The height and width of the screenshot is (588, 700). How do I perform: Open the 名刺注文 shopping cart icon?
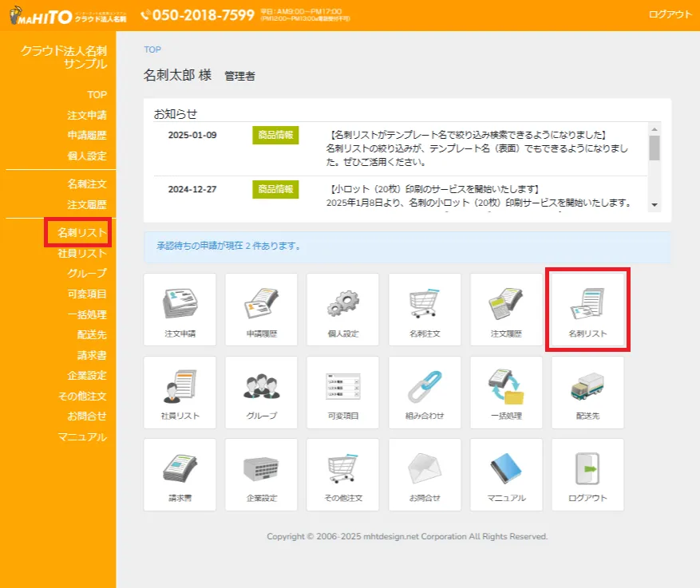pyautogui.click(x=424, y=310)
